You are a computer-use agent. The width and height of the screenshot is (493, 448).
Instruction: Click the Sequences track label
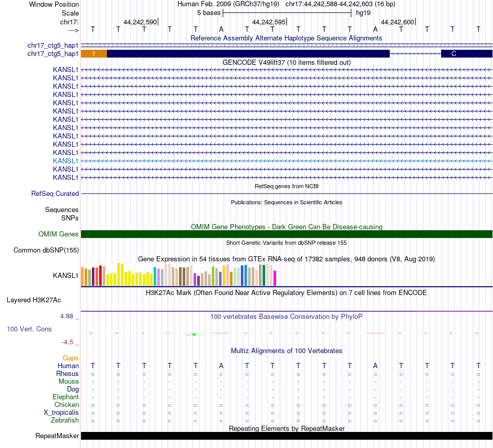coord(62,209)
